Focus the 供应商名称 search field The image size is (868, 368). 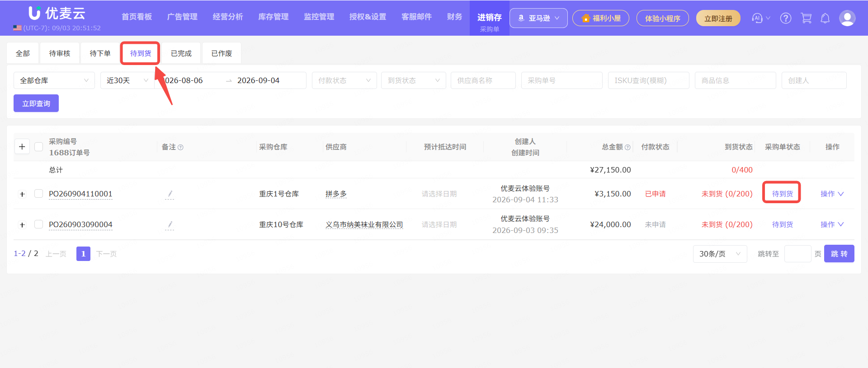(483, 80)
